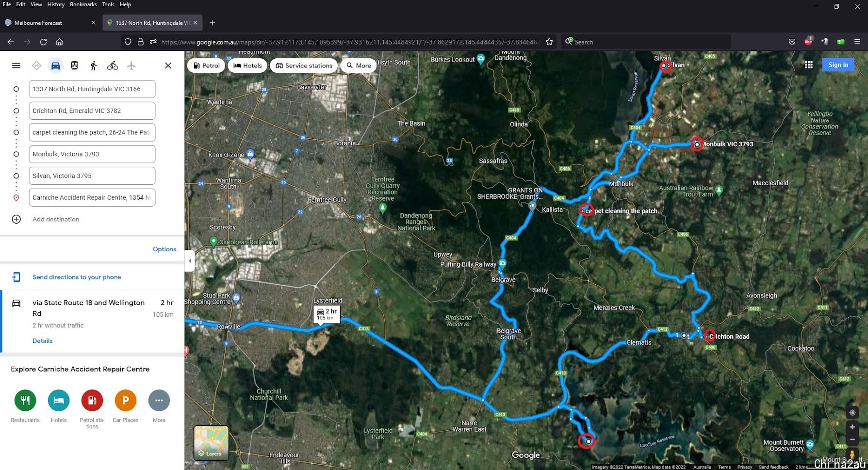Edit the Crichton Rd, Emerald destination field
Image resolution: width=868 pixels, height=470 pixels.
(x=92, y=111)
